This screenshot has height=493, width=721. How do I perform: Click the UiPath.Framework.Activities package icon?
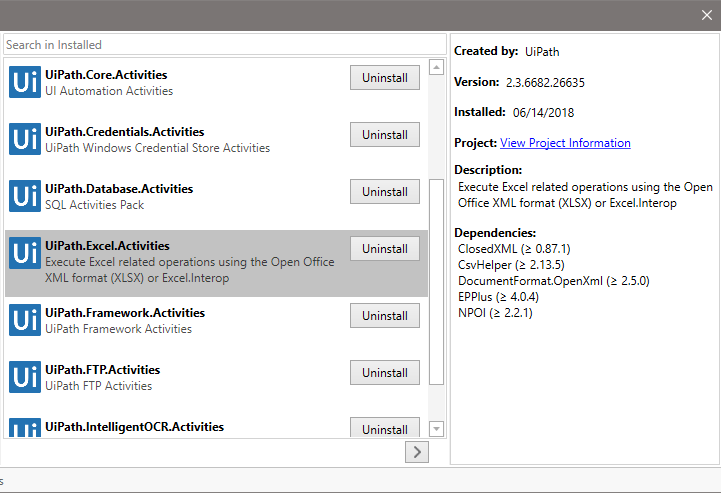25,320
